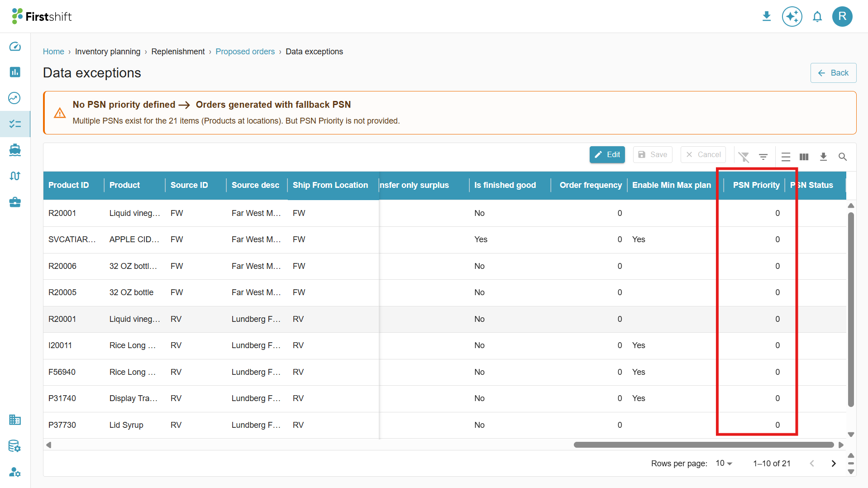
Task: Select Product ID cell F56940
Action: (x=73, y=372)
